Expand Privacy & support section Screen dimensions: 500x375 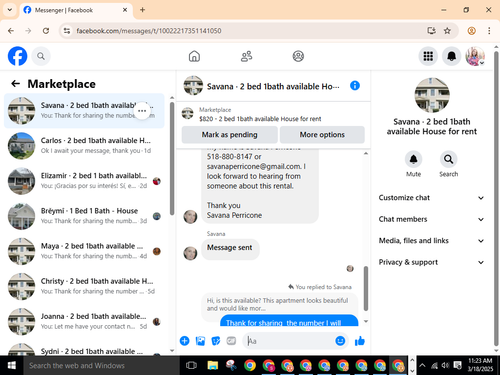[431, 262]
